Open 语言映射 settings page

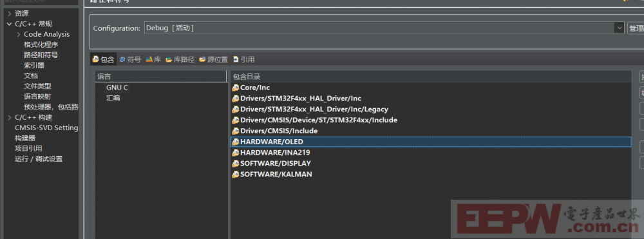tap(37, 97)
